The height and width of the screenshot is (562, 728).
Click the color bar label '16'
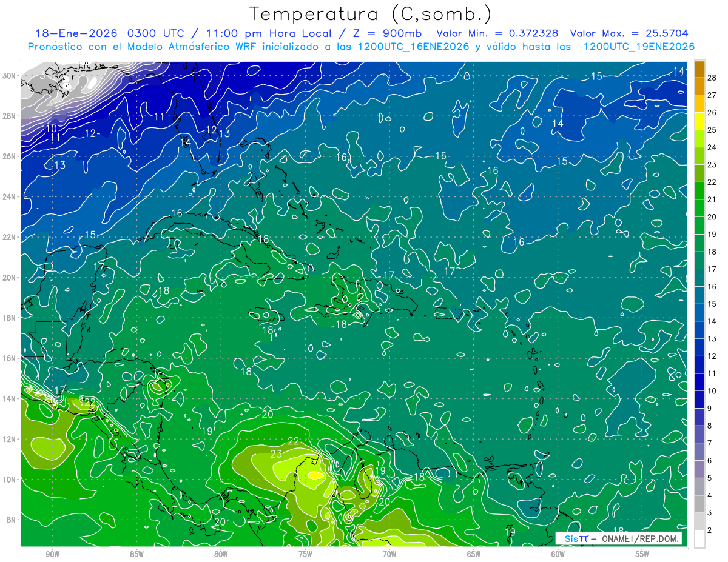click(x=712, y=286)
